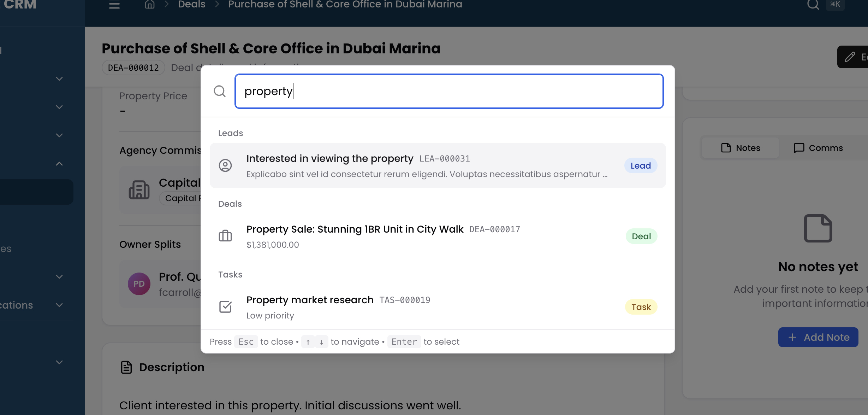
Task: Collapse the expanded sidebar section
Action: coord(59,163)
